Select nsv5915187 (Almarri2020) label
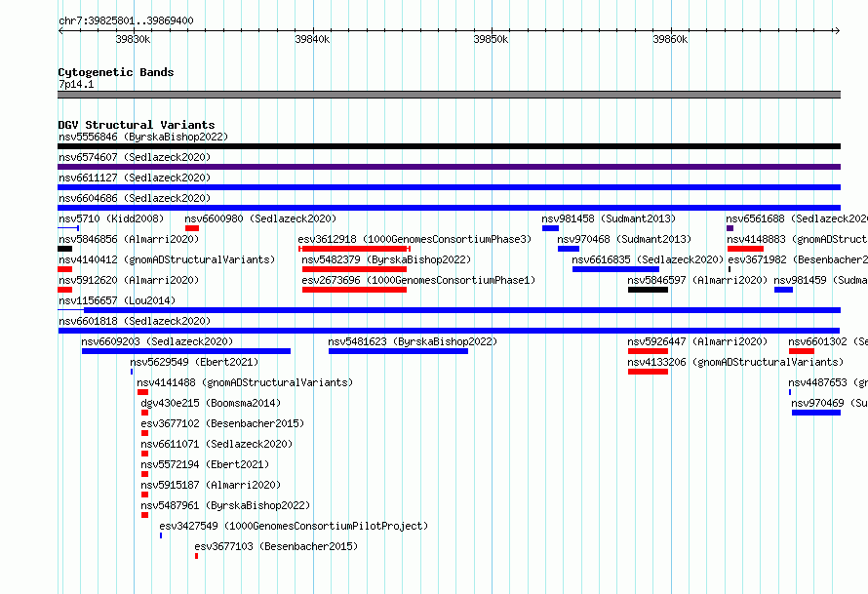The image size is (868, 594). 211,485
